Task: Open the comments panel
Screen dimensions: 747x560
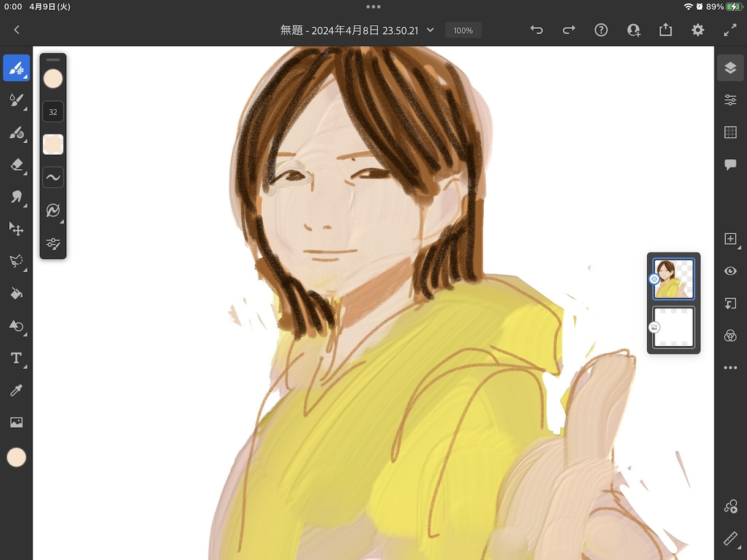Action: (730, 165)
